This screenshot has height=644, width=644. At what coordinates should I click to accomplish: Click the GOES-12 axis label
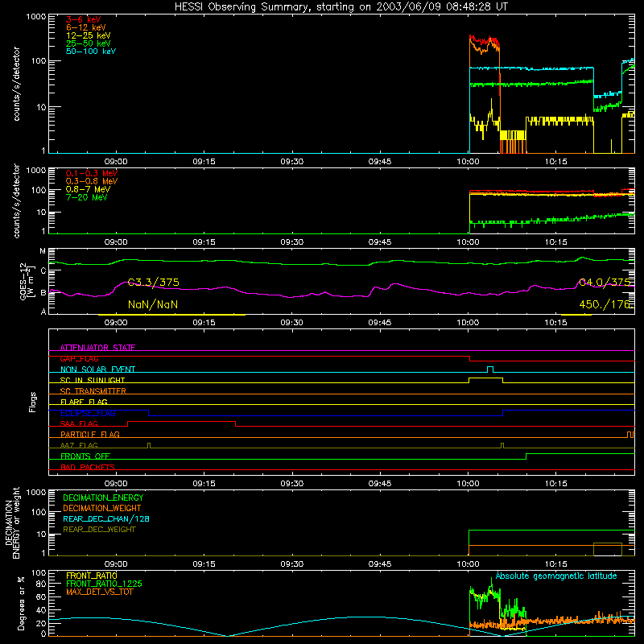(x=26, y=282)
